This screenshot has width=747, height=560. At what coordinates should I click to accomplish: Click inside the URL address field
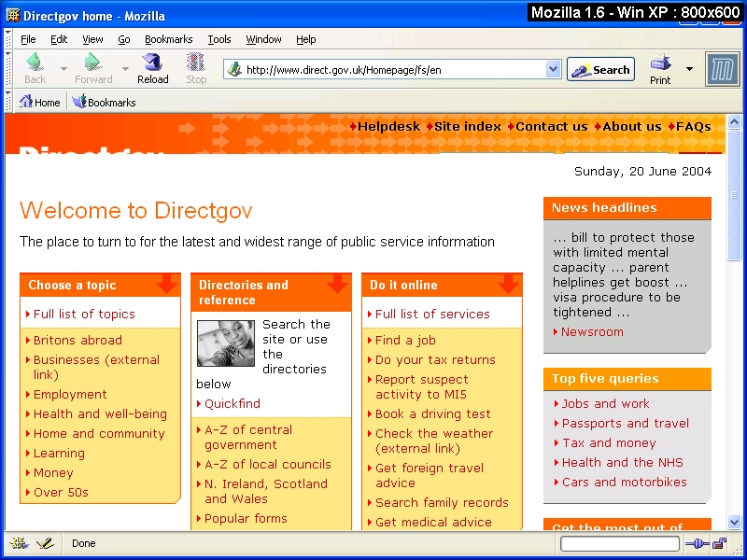pos(393,69)
